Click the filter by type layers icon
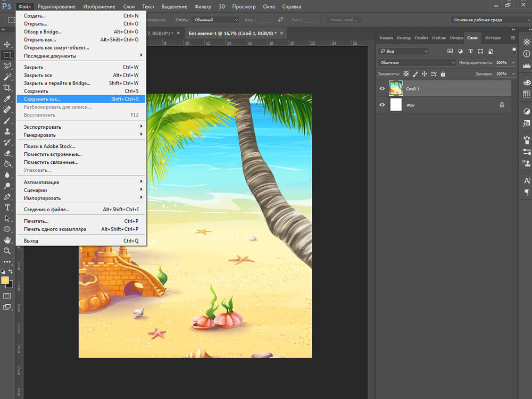 point(470,51)
